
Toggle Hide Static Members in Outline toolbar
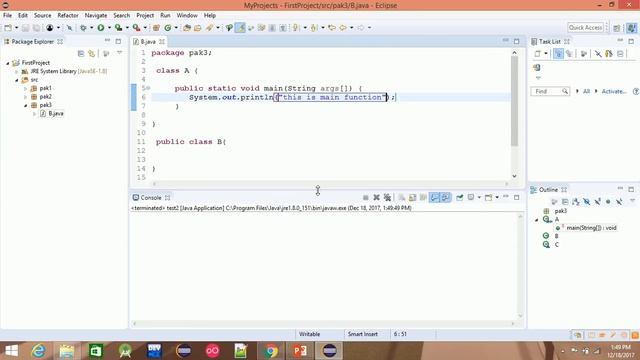tap(598, 202)
